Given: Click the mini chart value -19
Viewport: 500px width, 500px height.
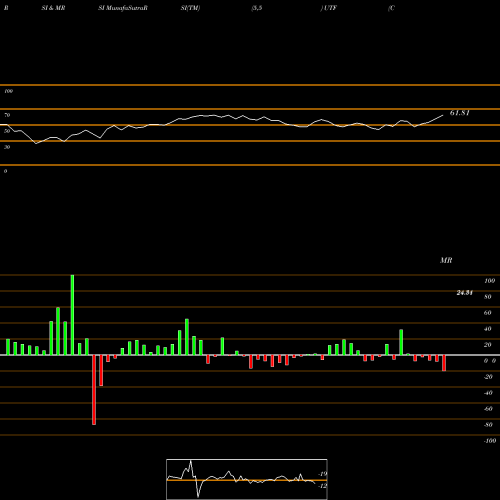Looking at the screenshot, I should point(323,474).
